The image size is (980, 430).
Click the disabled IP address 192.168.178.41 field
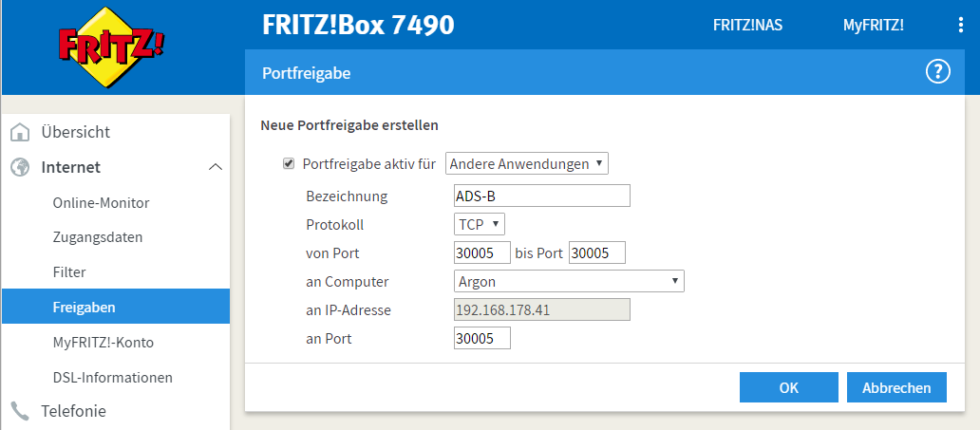pos(542,310)
